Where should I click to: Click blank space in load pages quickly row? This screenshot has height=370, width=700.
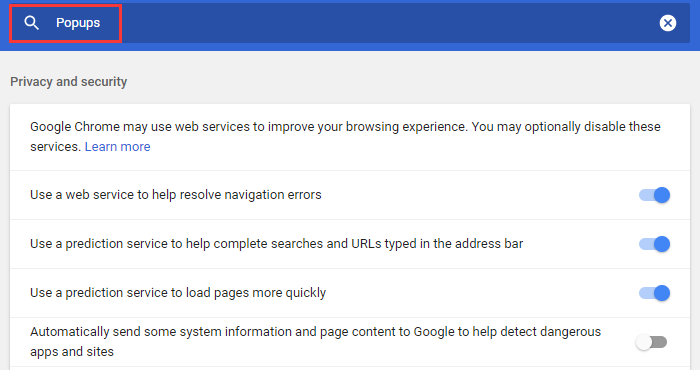(x=482, y=293)
